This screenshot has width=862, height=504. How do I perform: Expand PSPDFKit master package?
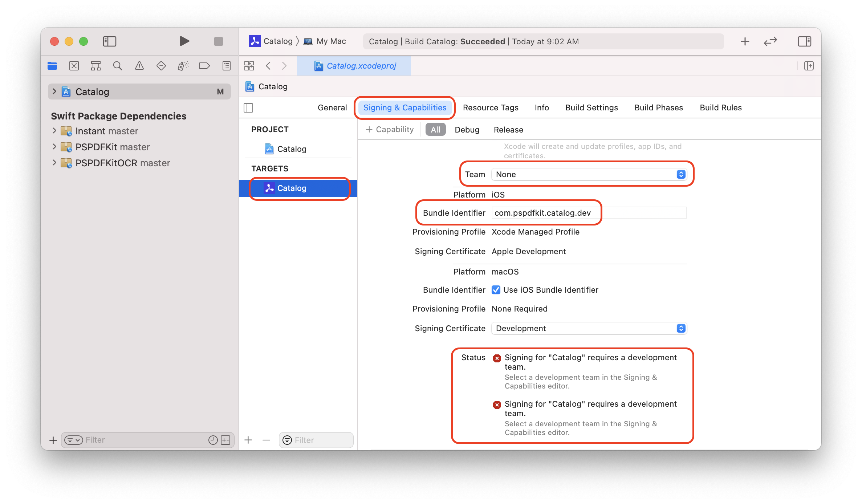pos(54,147)
